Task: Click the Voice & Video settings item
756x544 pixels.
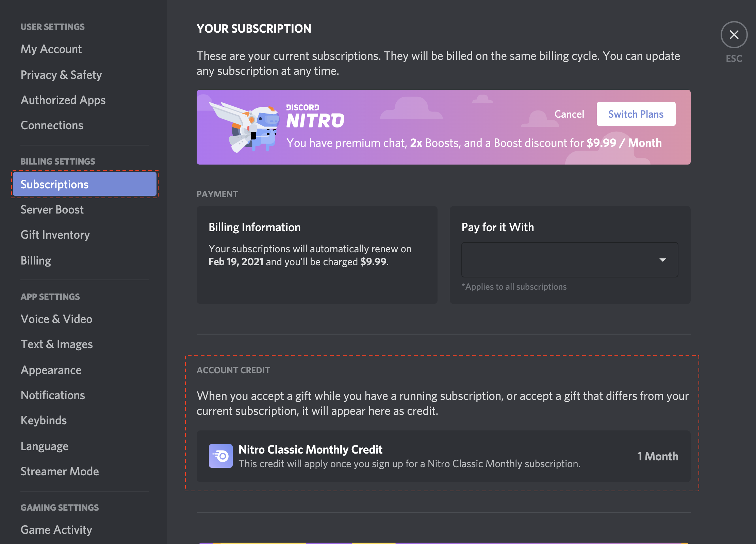Action: click(56, 319)
